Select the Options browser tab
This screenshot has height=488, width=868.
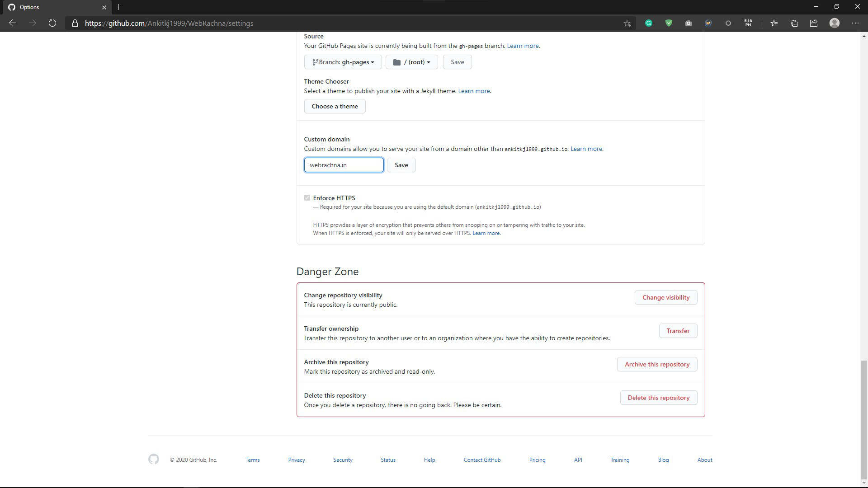click(x=54, y=7)
